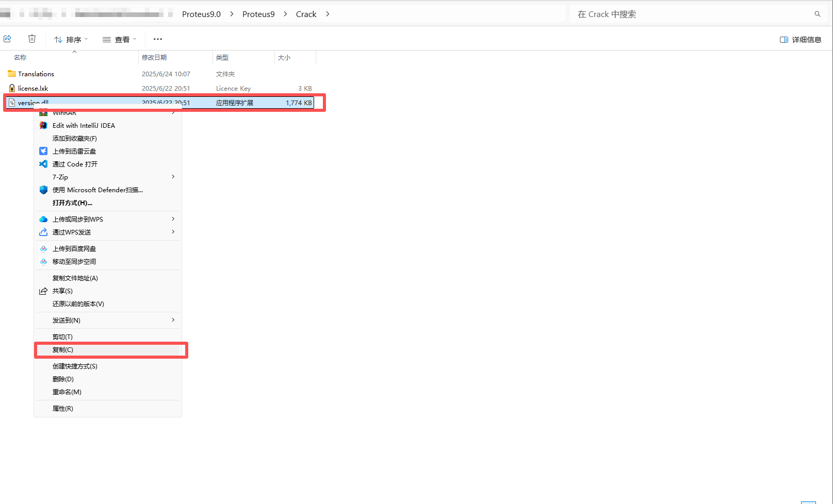Click the share icon beside 共享(S)
This screenshot has height=504, width=833.
(x=43, y=291)
